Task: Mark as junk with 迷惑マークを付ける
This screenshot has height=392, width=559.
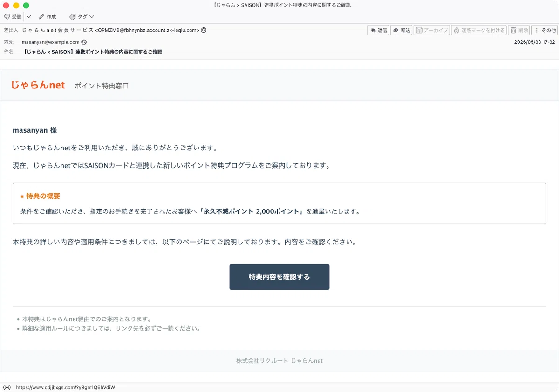Action: (479, 30)
